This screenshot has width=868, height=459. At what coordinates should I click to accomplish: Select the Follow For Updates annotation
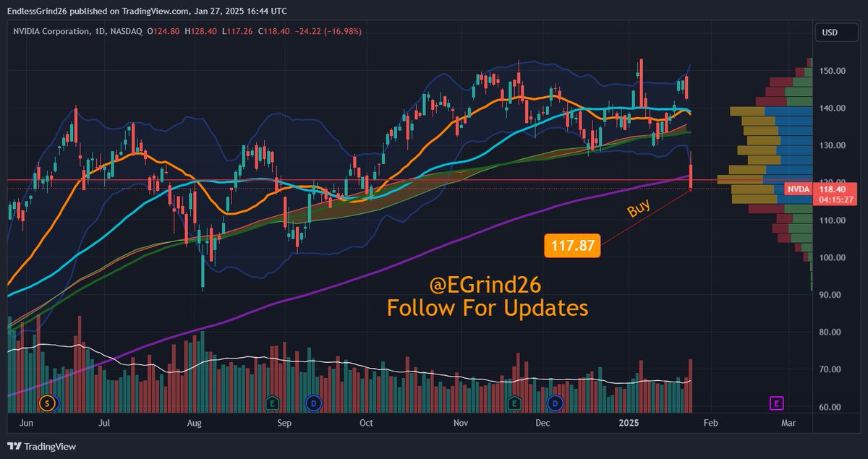click(488, 309)
